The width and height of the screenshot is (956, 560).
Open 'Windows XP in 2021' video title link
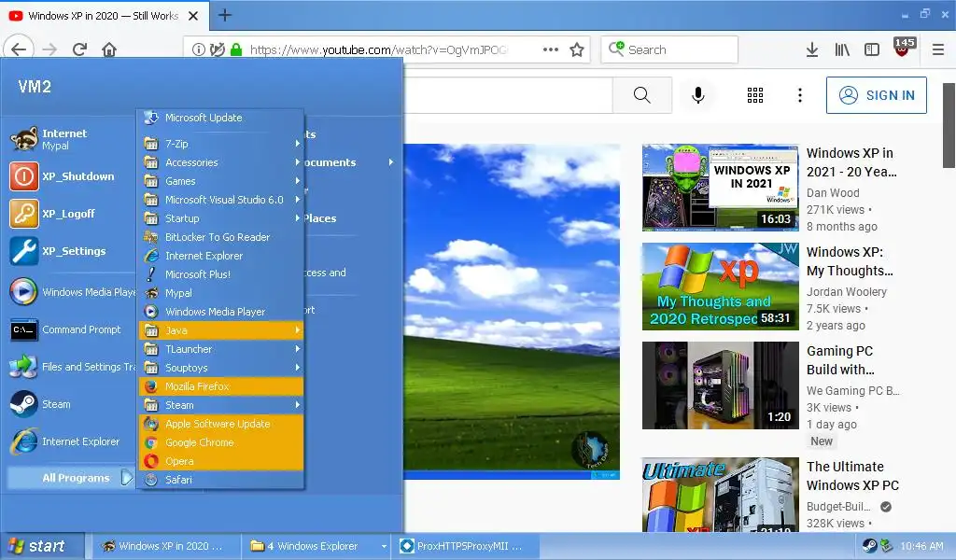point(851,162)
